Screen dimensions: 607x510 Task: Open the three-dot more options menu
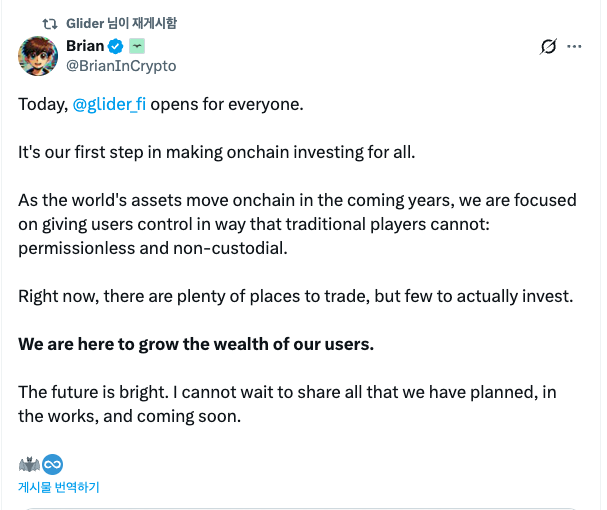(574, 46)
